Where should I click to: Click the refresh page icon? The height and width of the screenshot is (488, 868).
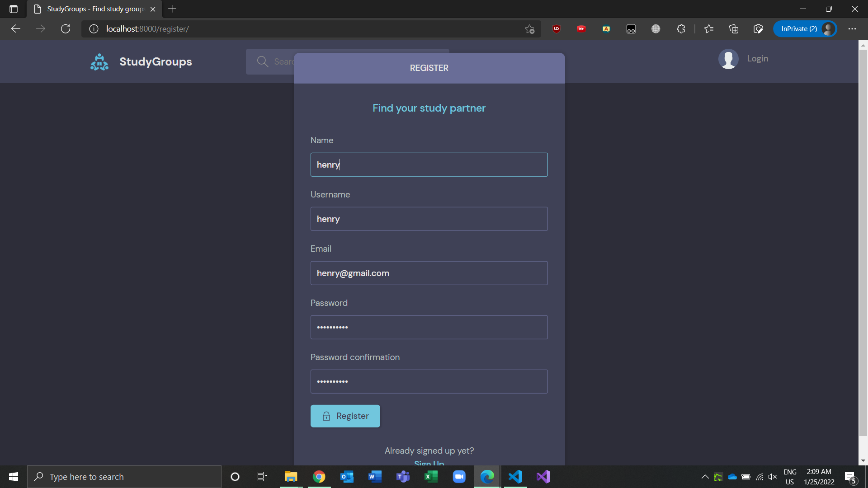click(66, 28)
